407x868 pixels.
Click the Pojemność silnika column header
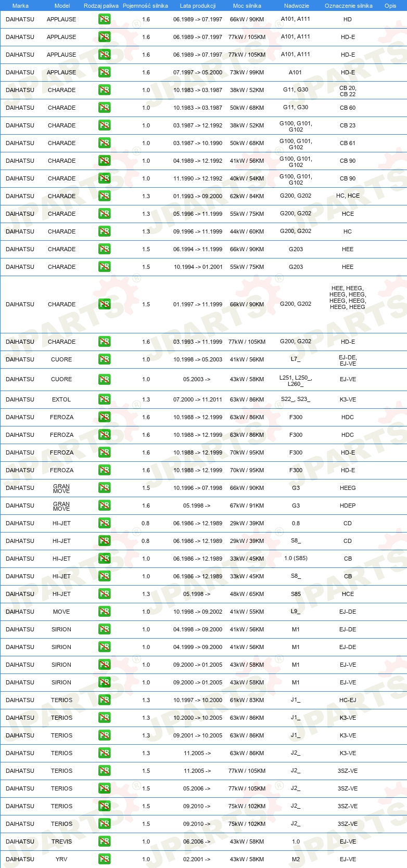tap(145, 6)
